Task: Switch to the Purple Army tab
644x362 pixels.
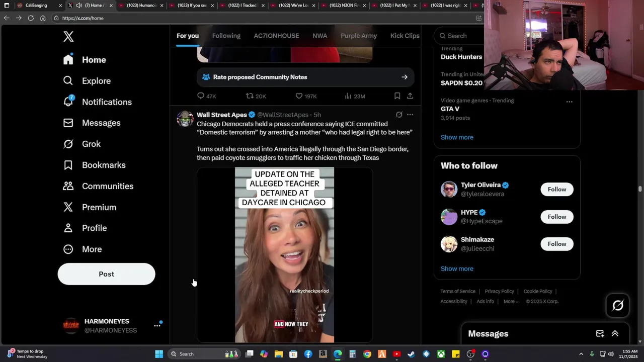Action: tap(359, 36)
